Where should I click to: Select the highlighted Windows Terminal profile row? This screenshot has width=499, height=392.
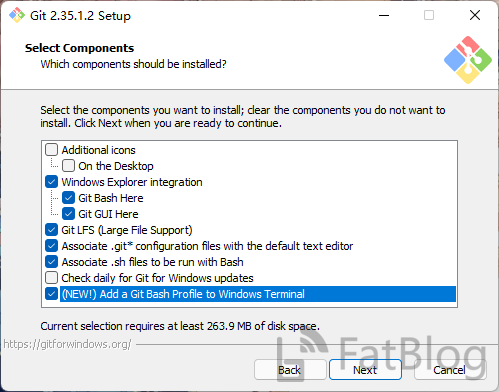point(258,294)
